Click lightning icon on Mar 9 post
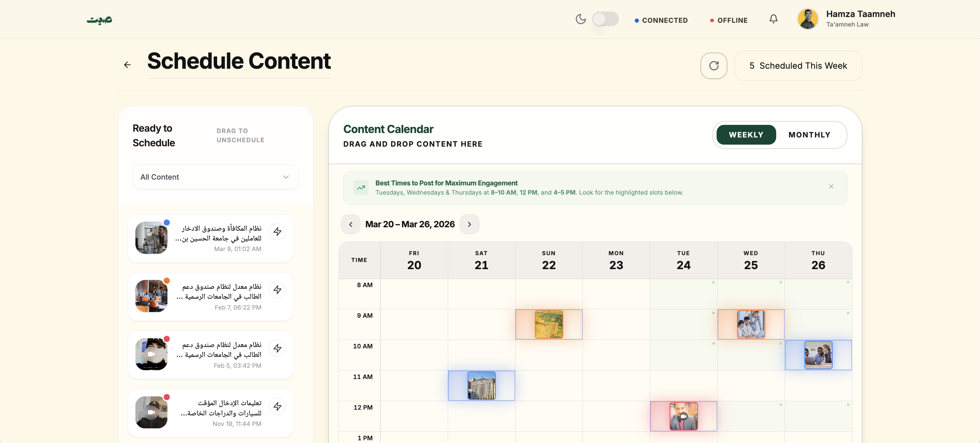The width and height of the screenshot is (980, 443). (x=278, y=232)
